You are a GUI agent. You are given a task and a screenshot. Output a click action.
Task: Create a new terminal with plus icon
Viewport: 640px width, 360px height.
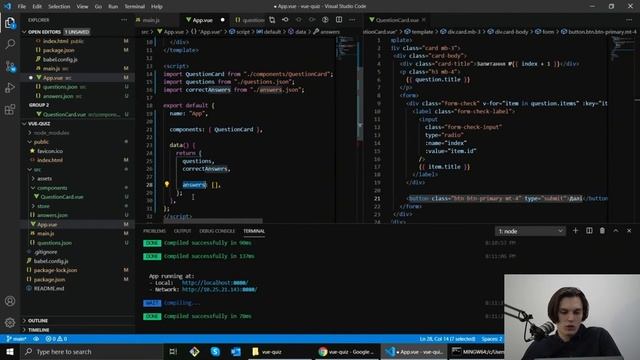click(576, 231)
